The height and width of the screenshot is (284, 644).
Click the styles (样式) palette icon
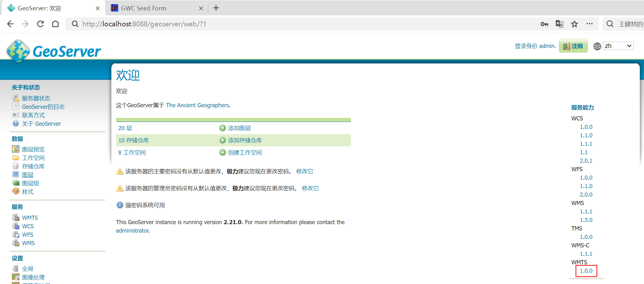click(16, 191)
